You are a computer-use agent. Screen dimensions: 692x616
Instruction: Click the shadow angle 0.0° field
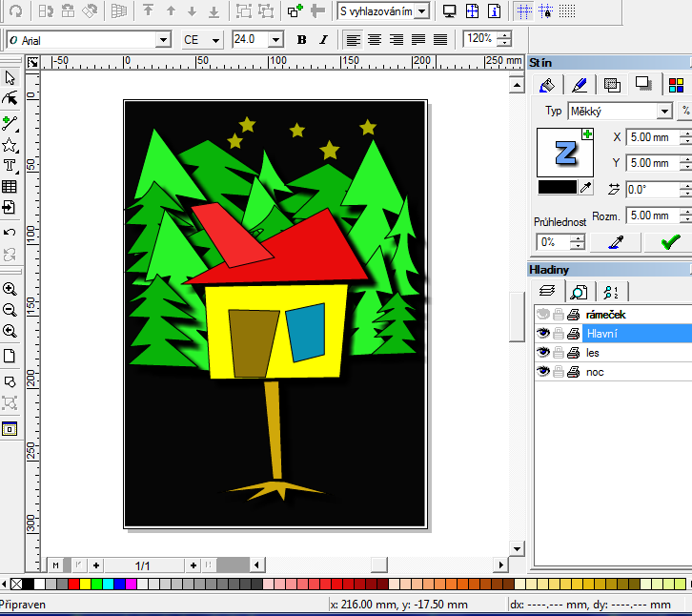click(x=653, y=190)
